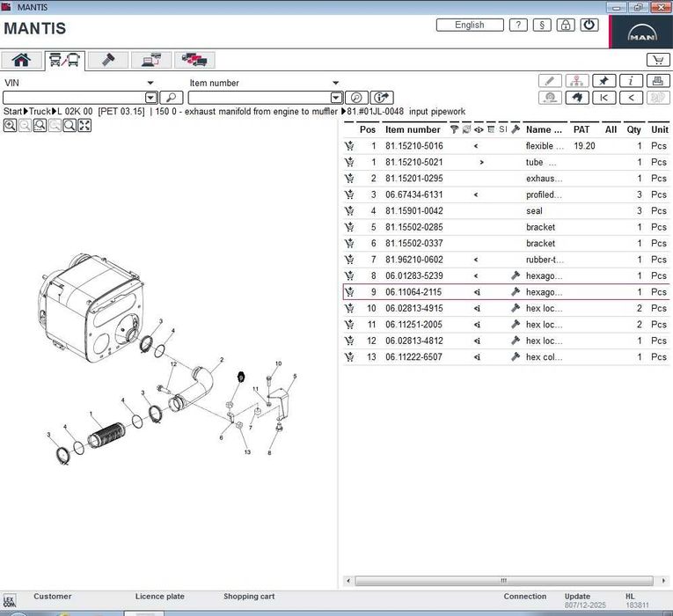This screenshot has height=616, width=673.
Task: Change language via English button
Action: click(470, 25)
